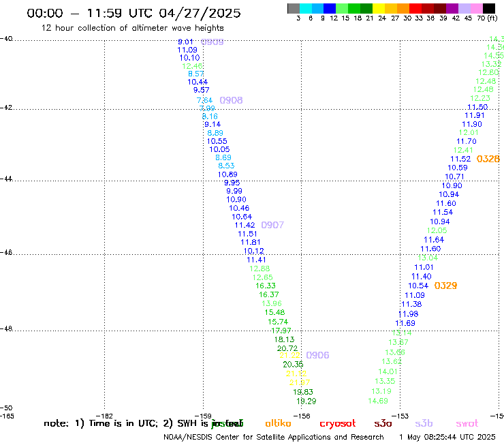Click the wave height value '11.98'
504x443 pixels.
[x=408, y=314]
